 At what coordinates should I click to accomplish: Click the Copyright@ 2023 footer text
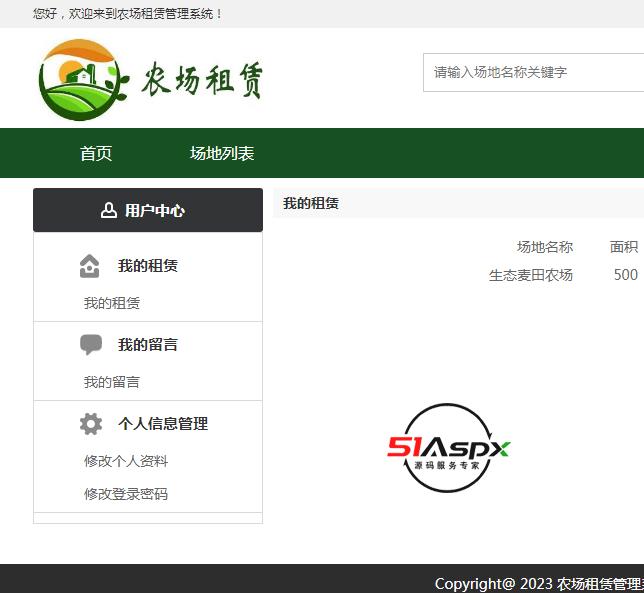tap(539, 584)
